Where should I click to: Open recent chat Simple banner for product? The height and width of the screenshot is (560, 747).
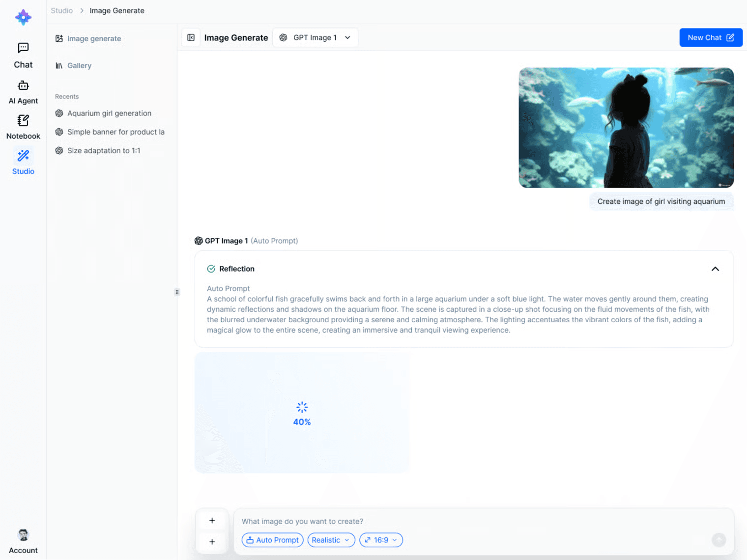click(110, 132)
